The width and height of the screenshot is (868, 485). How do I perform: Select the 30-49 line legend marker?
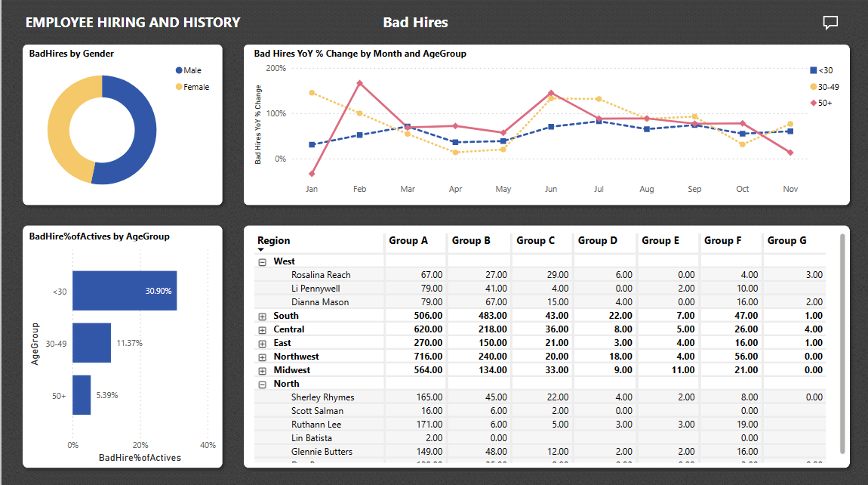(813, 87)
